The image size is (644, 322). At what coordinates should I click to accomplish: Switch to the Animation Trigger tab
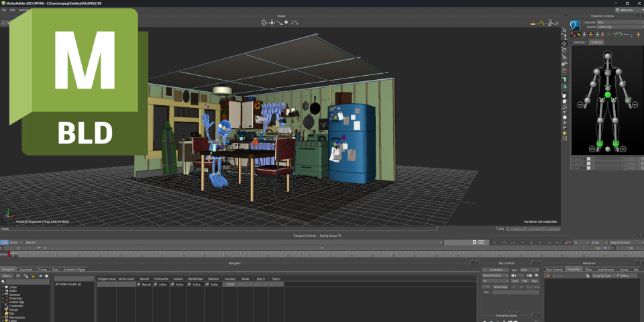74,270
